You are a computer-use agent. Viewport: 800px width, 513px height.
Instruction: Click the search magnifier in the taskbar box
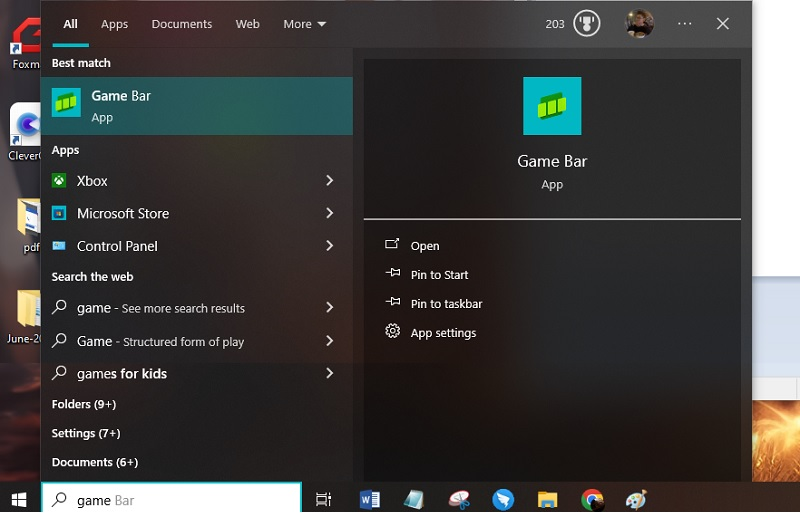(59, 499)
